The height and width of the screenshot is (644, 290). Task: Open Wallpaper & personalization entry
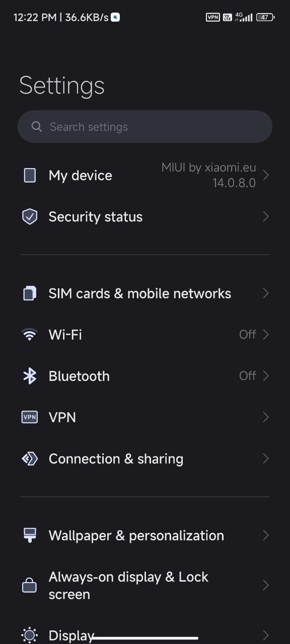pos(145,535)
